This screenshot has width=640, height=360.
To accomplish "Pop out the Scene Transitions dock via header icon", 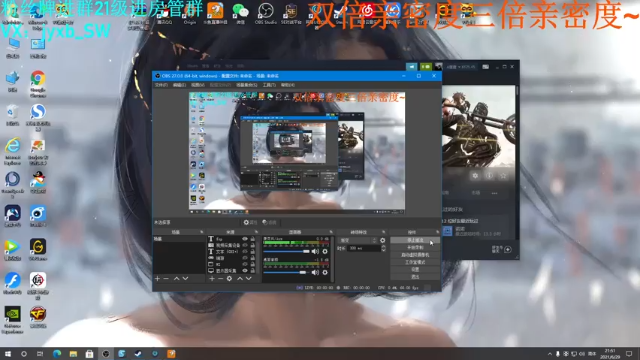I will tap(383, 232).
